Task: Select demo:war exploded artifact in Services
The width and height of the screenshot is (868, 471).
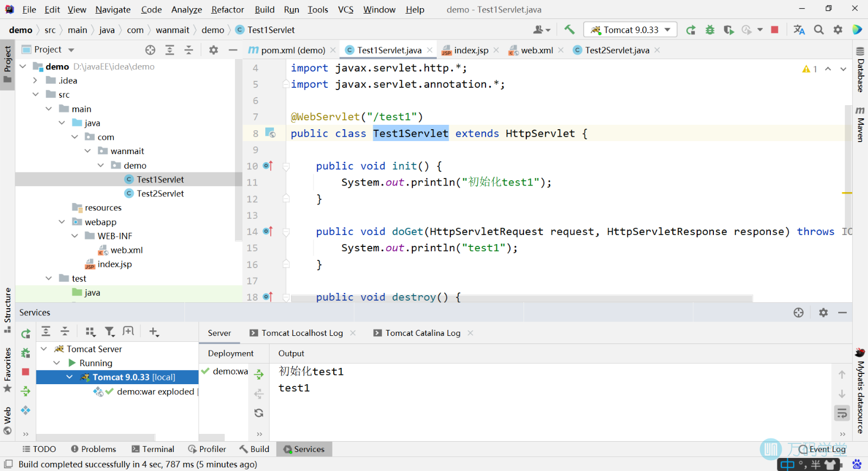Action: click(x=155, y=391)
